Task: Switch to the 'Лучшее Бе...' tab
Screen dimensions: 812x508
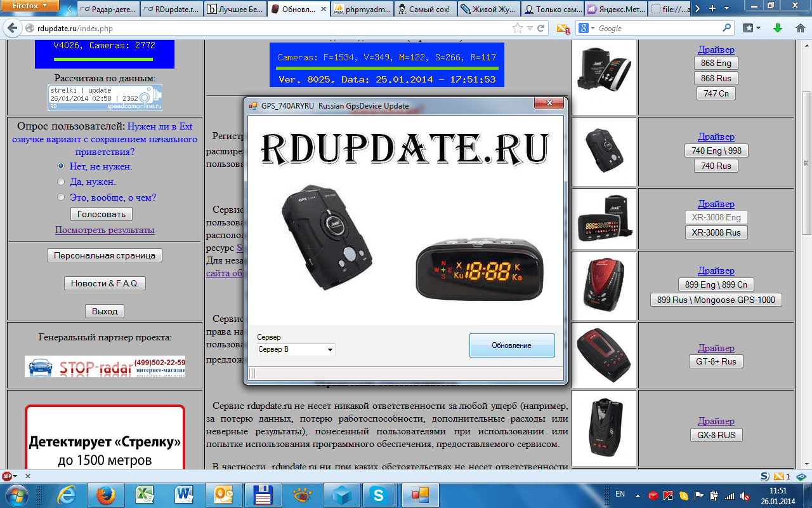Action: [236, 10]
